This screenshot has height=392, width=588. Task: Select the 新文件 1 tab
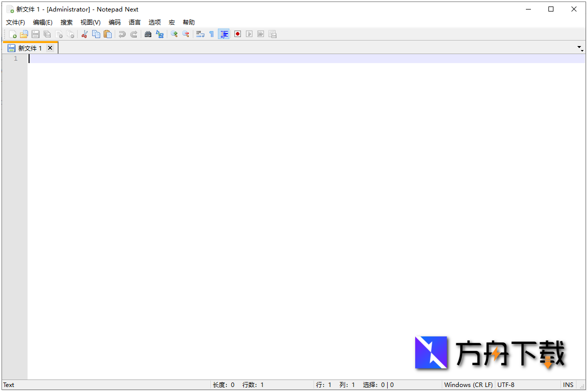[29, 48]
